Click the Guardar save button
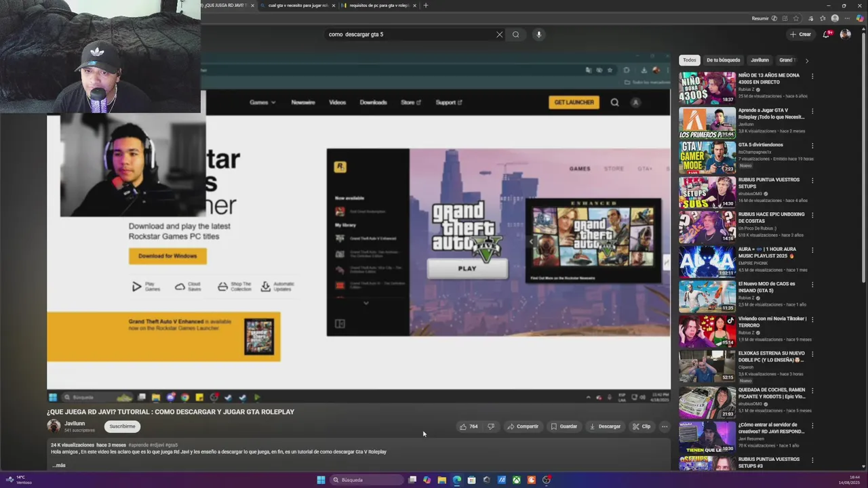This screenshot has width=868, height=488. pos(564,426)
